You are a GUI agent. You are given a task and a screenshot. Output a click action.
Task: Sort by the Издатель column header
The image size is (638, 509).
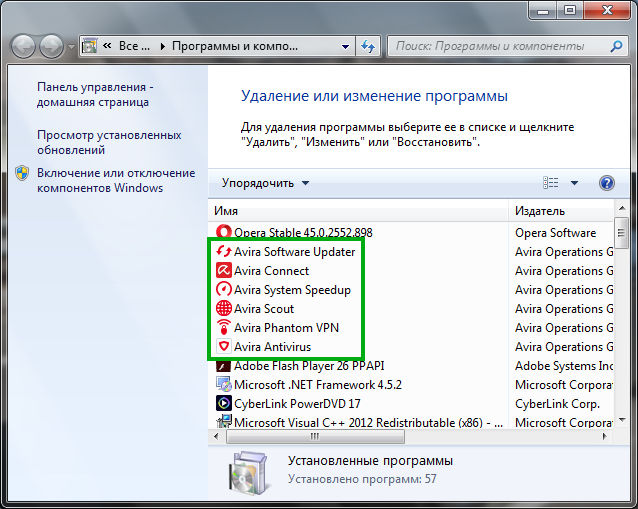562,211
